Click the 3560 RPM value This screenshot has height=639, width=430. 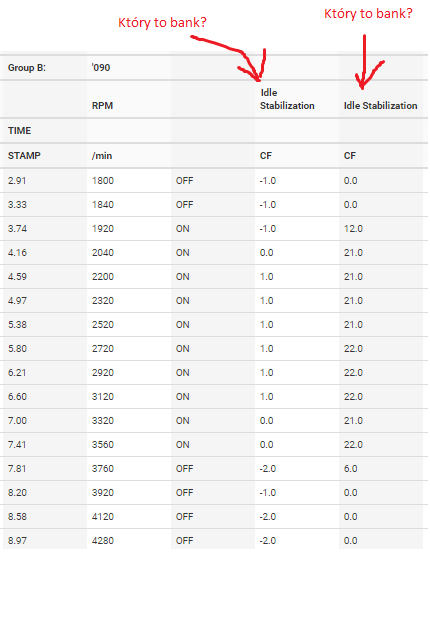pos(103,445)
